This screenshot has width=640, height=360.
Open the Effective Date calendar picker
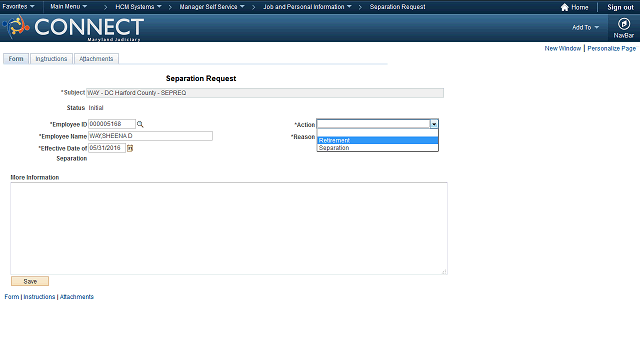130,148
